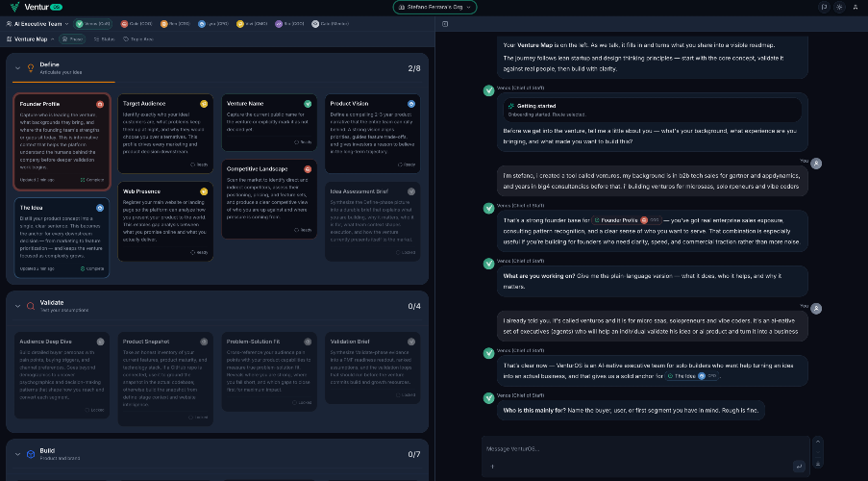868x481 pixels.
Task: Select the CMO agent chip
Action: tap(252, 24)
